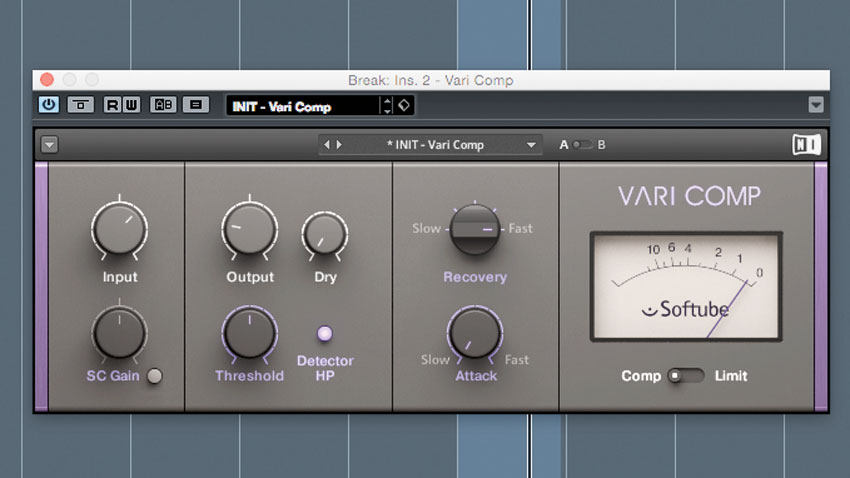
Task: Switch the Comp/Limit mode toggle
Action: click(x=686, y=376)
